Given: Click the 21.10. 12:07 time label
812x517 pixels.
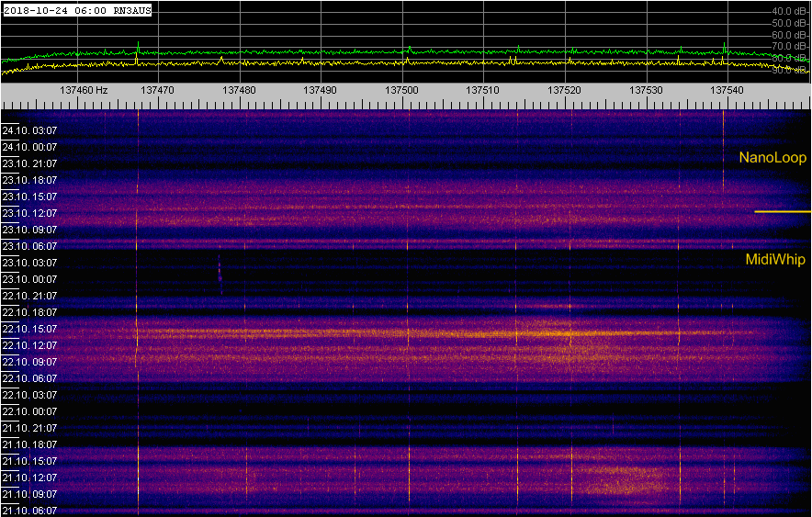Looking at the screenshot, I should point(29,478).
